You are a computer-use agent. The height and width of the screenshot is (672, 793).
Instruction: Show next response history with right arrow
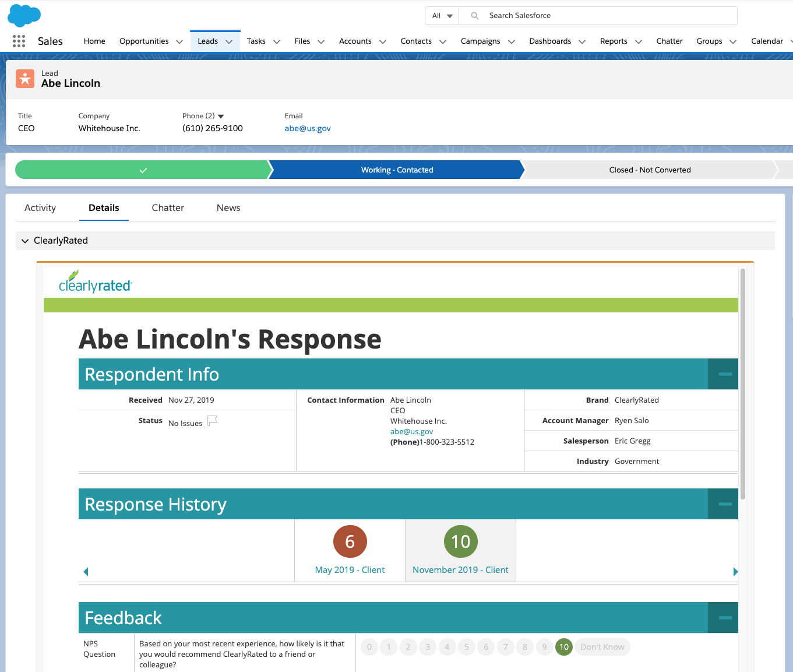pyautogui.click(x=735, y=572)
